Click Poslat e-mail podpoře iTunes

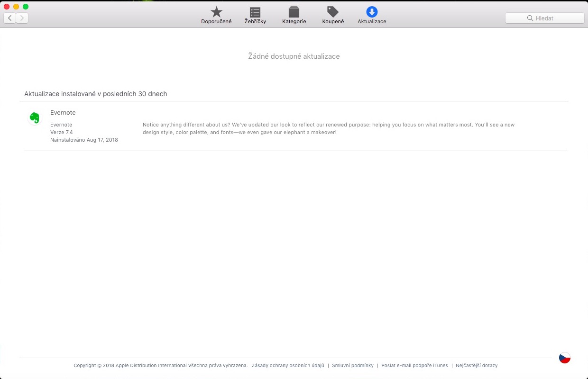click(414, 365)
